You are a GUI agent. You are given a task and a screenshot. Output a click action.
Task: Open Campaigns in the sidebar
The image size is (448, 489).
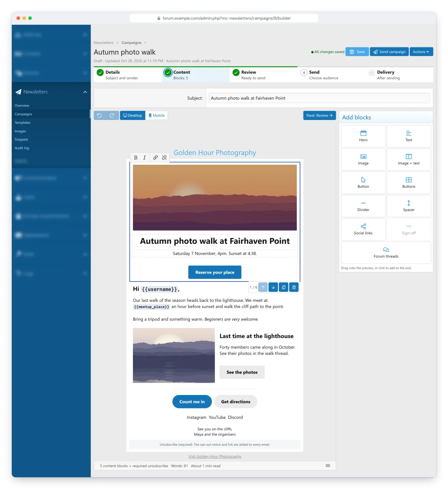click(51, 114)
